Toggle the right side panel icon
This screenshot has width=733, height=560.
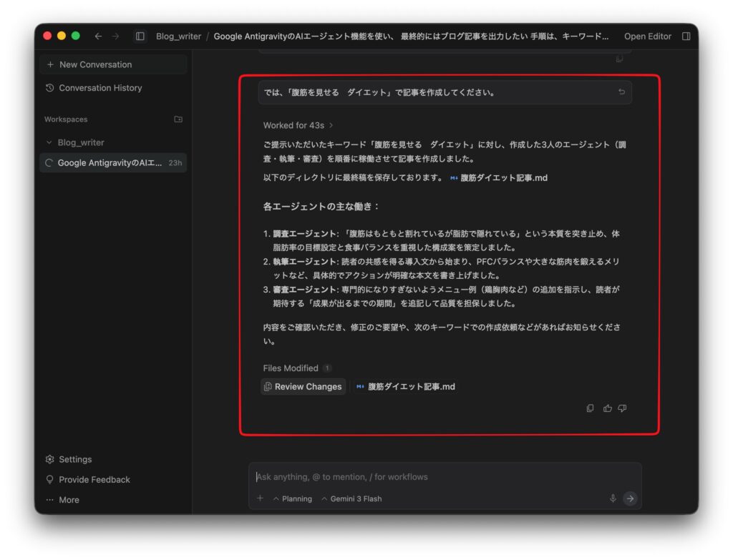[686, 36]
